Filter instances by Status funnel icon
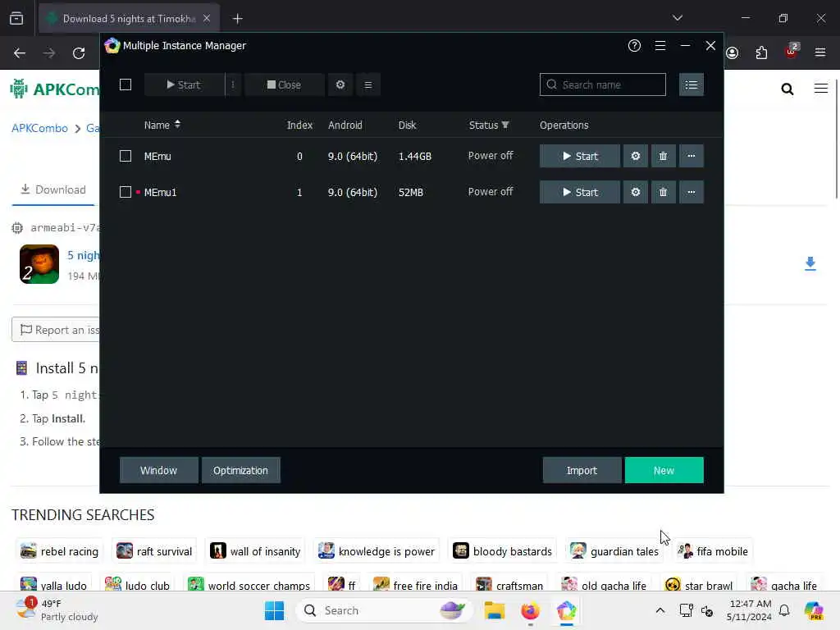 coord(505,125)
